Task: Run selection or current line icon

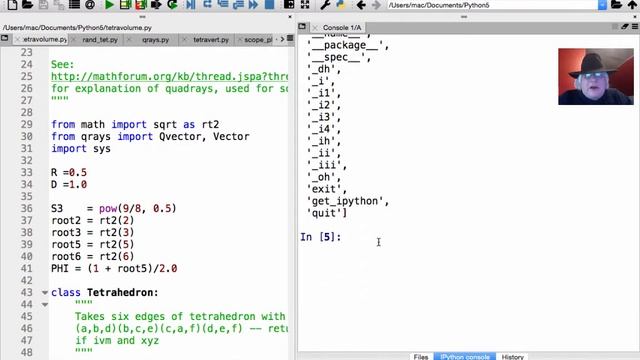Action: (x=156, y=4)
